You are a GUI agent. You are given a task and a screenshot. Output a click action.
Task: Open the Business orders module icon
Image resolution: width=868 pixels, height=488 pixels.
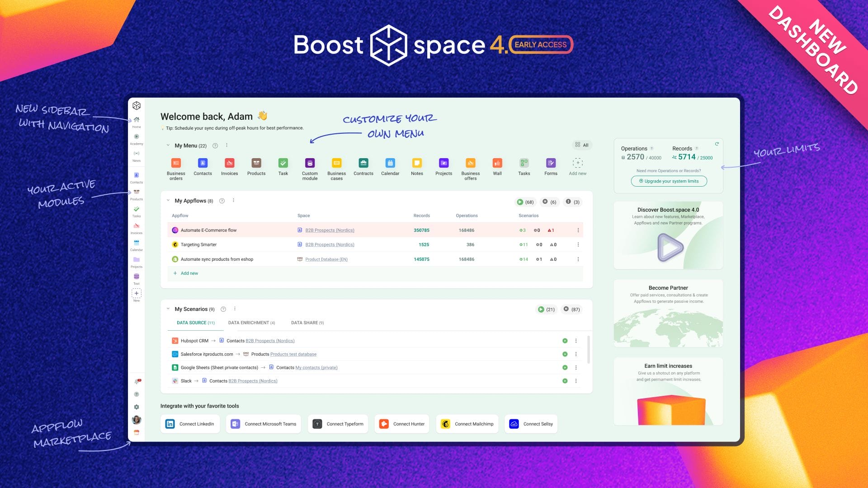pyautogui.click(x=176, y=163)
